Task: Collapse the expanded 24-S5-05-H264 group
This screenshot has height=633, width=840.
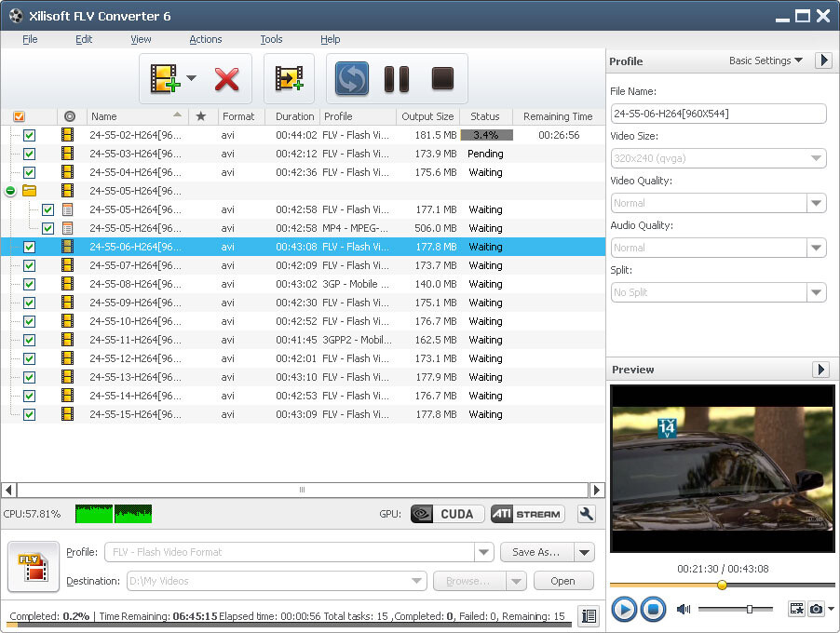Action: 8,191
